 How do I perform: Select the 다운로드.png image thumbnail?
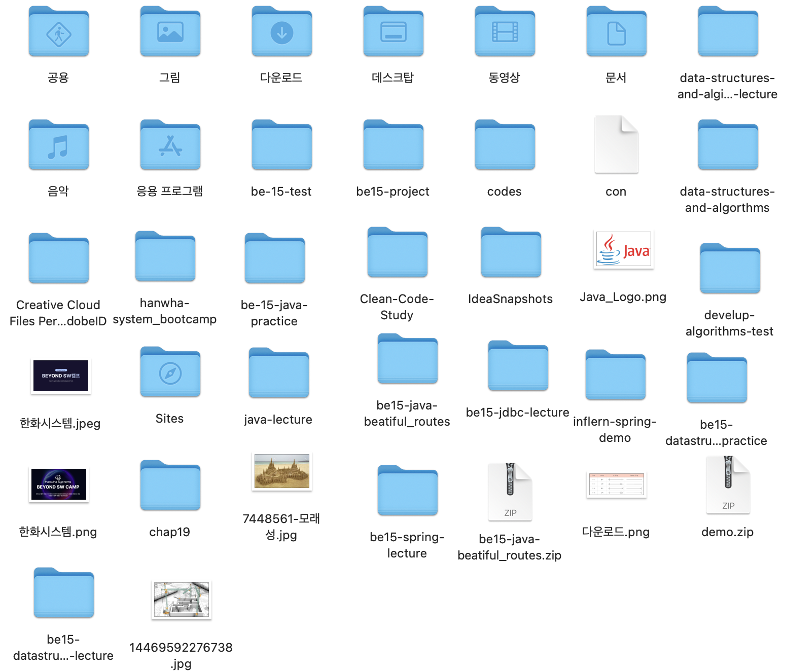pos(617,484)
